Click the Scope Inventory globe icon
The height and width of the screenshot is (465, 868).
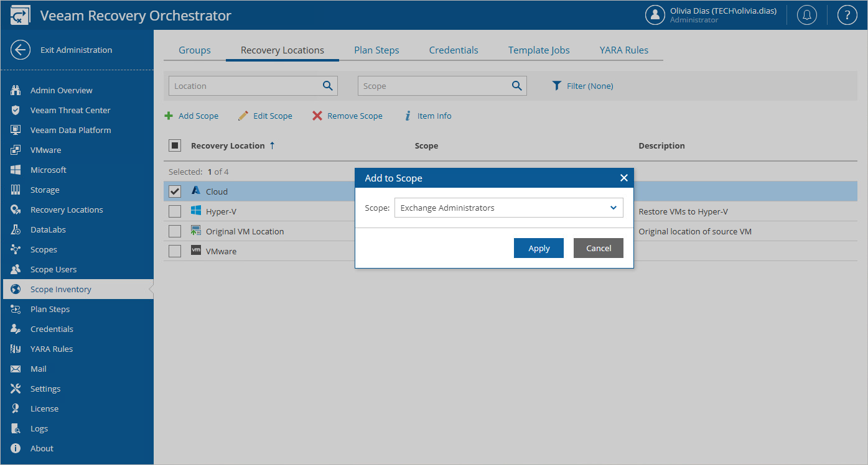tap(16, 289)
